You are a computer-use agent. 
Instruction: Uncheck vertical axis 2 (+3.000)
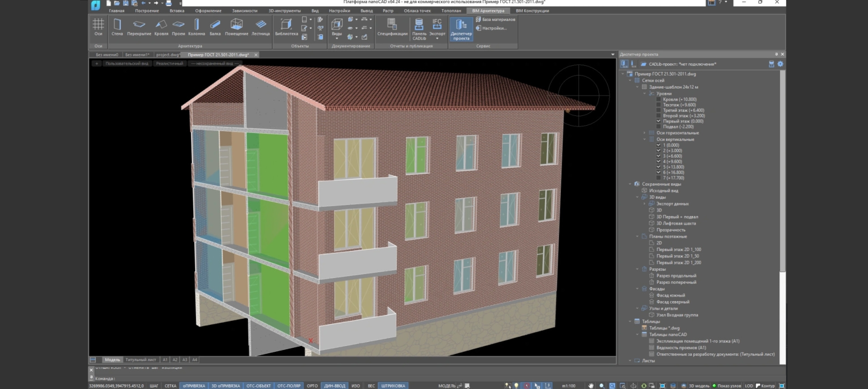point(658,151)
